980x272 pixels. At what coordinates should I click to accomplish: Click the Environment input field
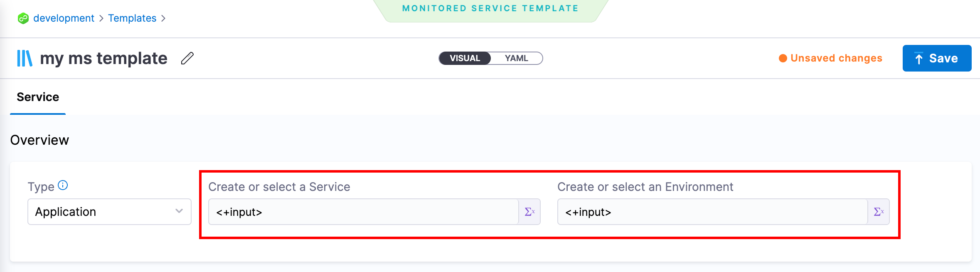coord(712,212)
